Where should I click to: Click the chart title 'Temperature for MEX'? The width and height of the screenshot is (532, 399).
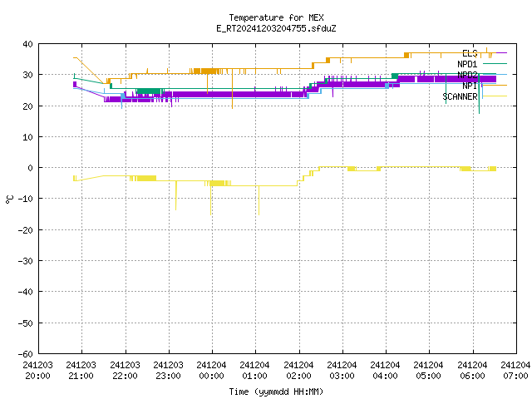276,17
